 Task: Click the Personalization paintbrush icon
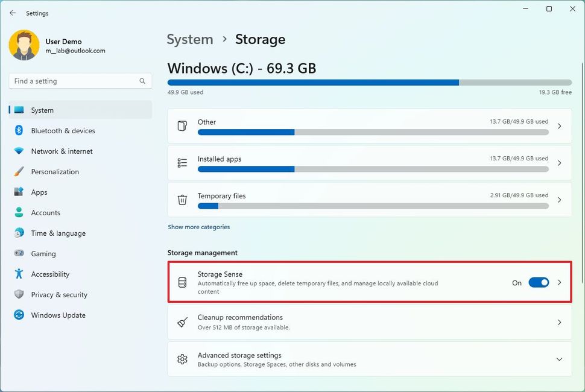[x=19, y=172]
